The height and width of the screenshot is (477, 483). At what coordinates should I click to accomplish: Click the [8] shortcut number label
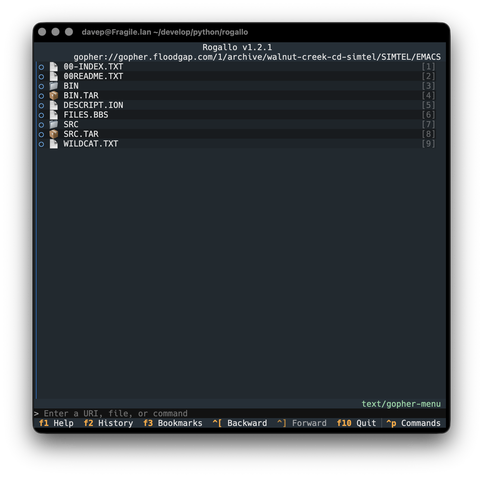click(428, 134)
